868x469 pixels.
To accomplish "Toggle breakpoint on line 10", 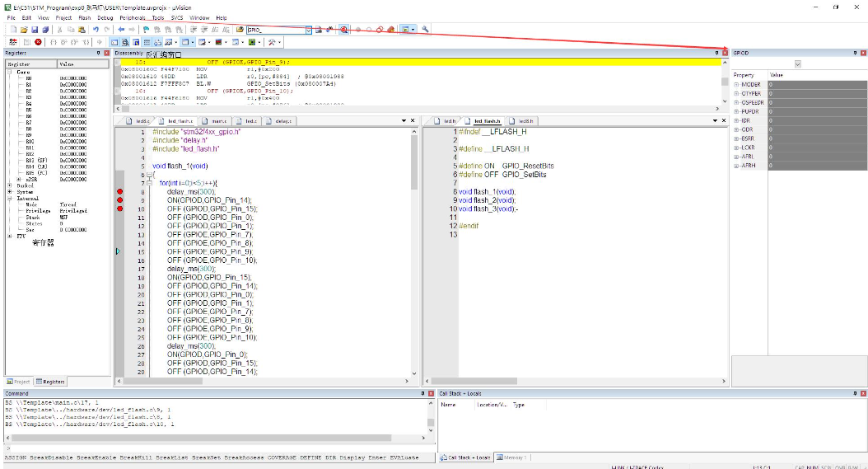I will point(119,209).
